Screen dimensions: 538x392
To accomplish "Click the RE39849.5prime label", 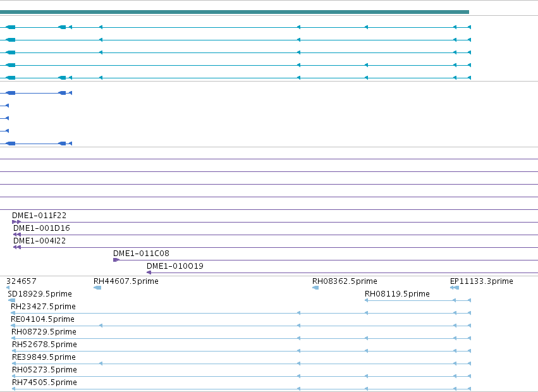I will pyautogui.click(x=44, y=358).
